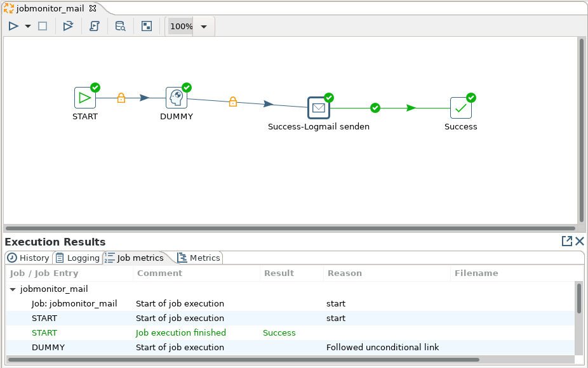The image size is (588, 368).
Task: Open the zoom percentage dropdown
Action: [204, 27]
